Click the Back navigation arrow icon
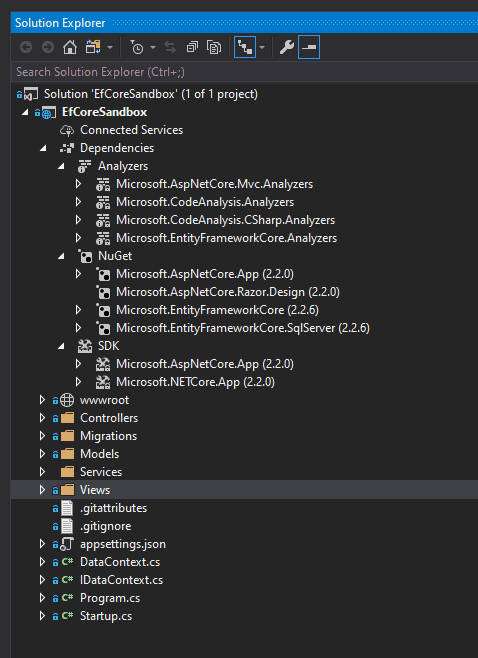Screen dimensions: 478x658 pos(26,47)
